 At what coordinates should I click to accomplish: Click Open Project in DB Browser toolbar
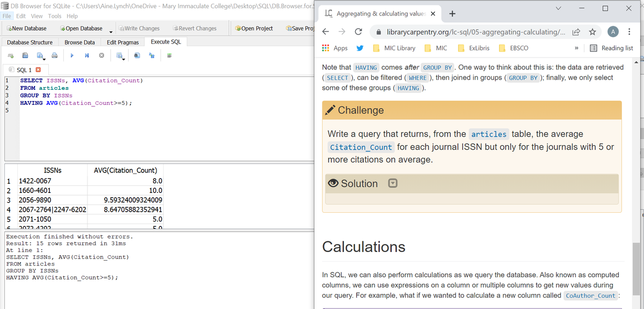coord(254,28)
